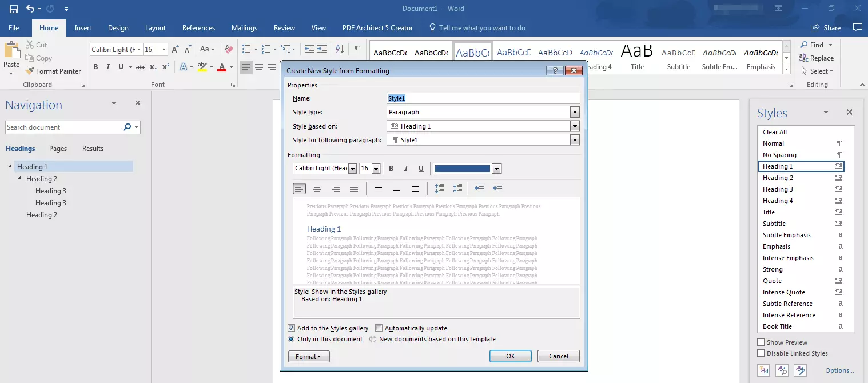Click ribbon Decrease Font Size icon

pos(189,50)
